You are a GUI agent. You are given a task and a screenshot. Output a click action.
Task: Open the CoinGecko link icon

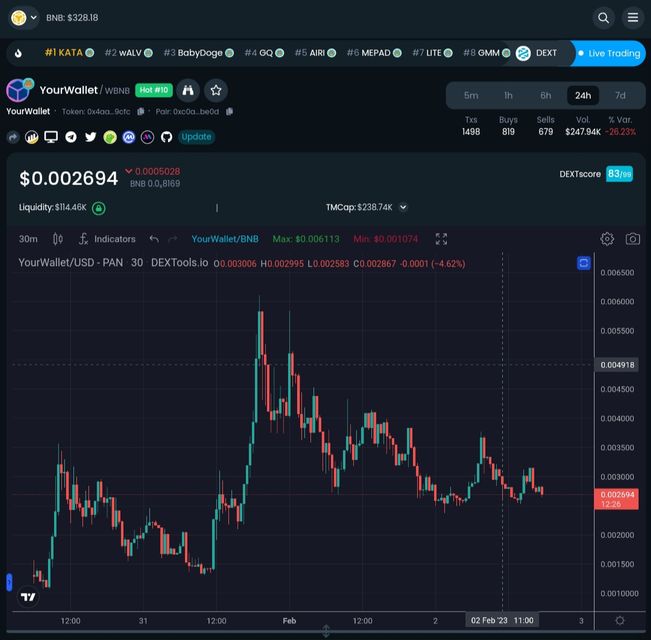(110, 137)
